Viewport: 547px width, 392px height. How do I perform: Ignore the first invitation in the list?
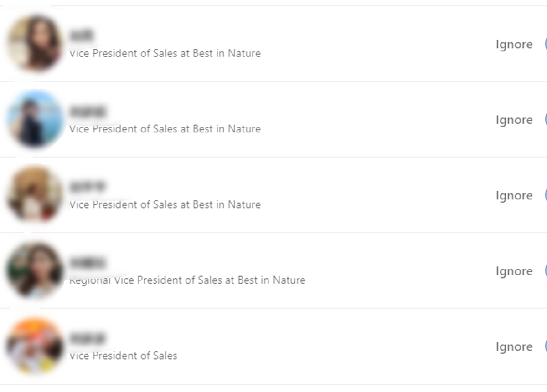coord(514,45)
